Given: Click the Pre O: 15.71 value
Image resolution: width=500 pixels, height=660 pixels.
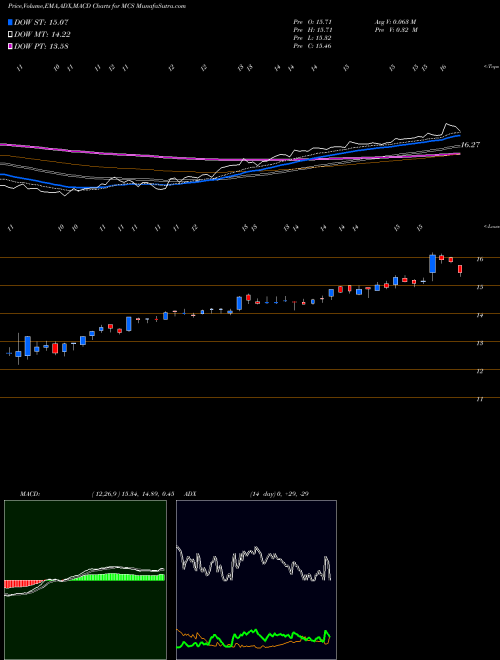Looking at the screenshot, I should tap(313, 21).
